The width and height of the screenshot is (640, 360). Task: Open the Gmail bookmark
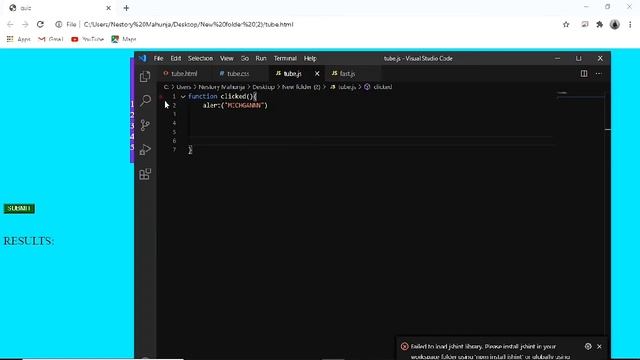[51, 39]
